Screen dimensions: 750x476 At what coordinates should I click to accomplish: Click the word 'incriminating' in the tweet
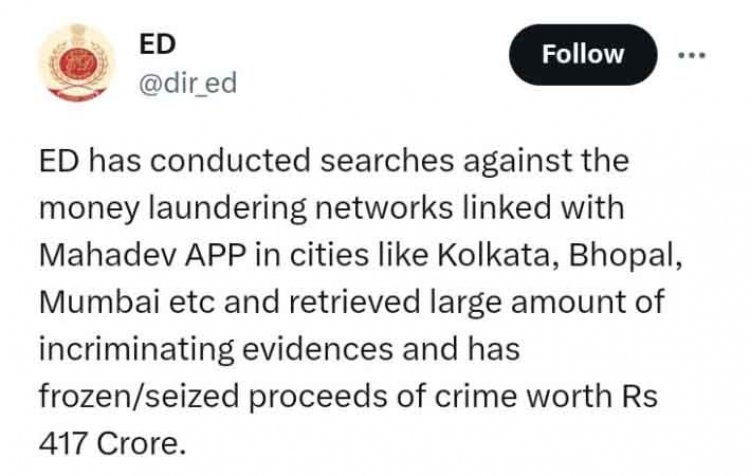(x=136, y=350)
